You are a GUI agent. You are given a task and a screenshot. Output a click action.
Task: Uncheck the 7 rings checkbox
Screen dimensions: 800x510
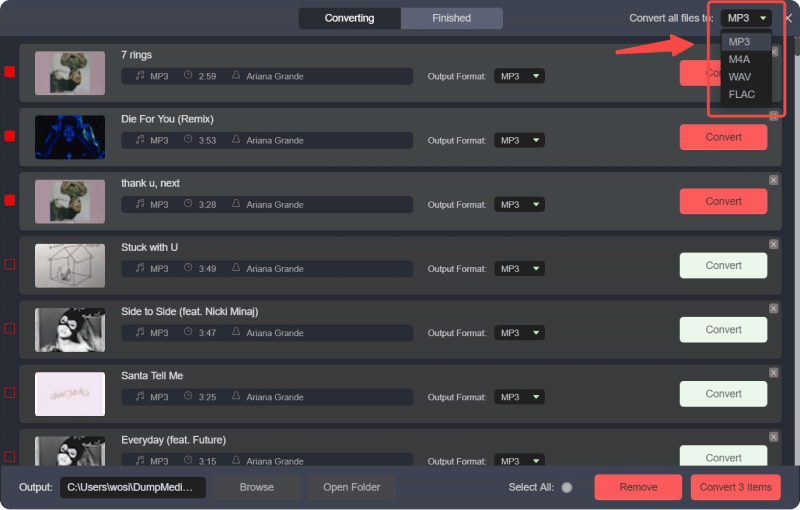point(10,72)
